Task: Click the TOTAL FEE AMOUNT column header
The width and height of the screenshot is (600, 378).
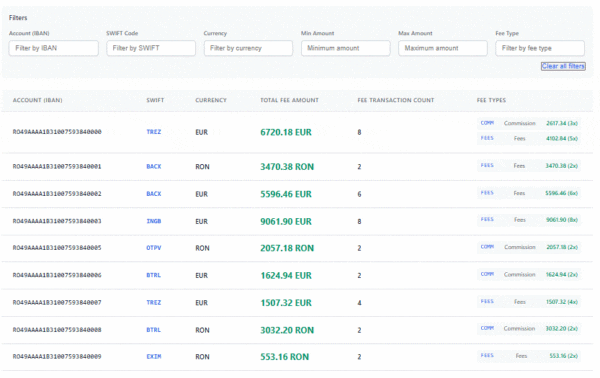Action: [289, 100]
